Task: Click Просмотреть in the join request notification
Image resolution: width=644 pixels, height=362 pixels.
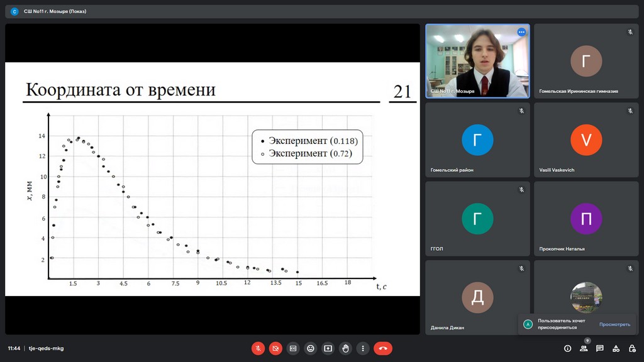Action: (614, 324)
